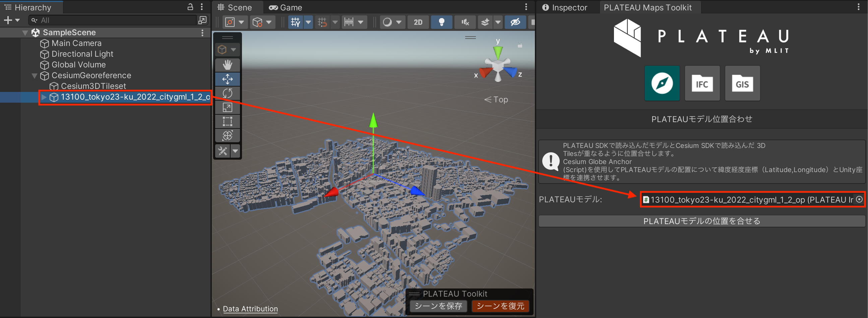Click the red X axis cone on gizmo
The height and width of the screenshot is (318, 868).
tap(486, 72)
